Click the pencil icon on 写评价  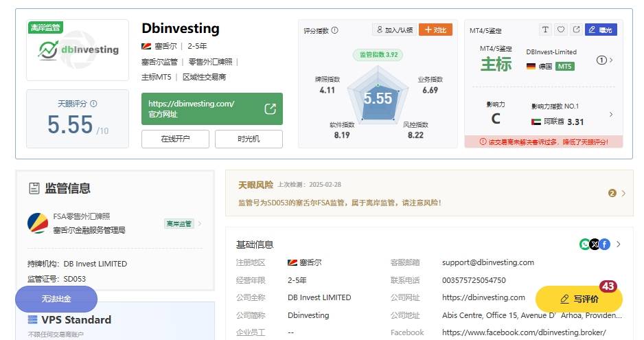565,299
